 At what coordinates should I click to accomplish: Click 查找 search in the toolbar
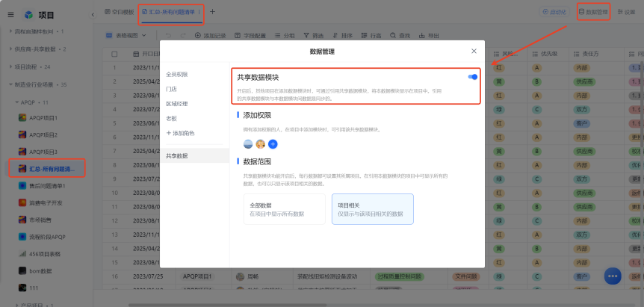click(400, 36)
